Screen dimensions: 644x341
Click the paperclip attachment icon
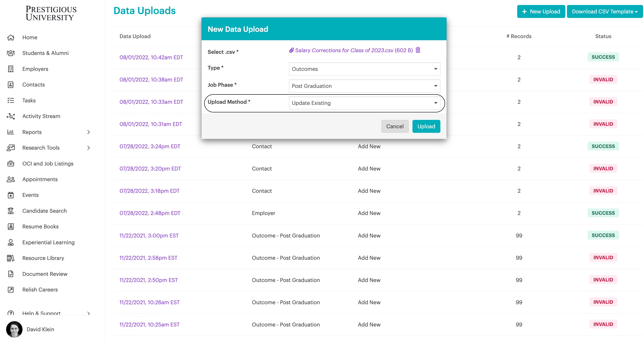coord(291,50)
